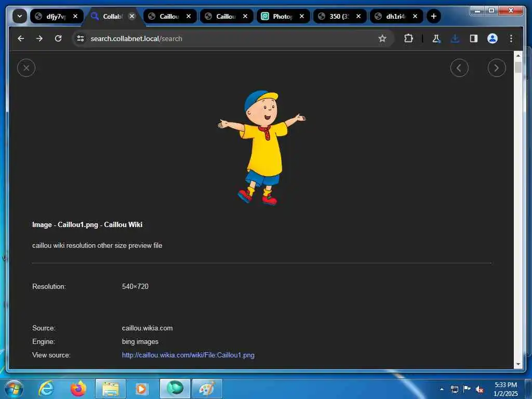Screen dimensions: 532x399
Task: Select the green globe browser taskbar icon
Action: click(175, 389)
